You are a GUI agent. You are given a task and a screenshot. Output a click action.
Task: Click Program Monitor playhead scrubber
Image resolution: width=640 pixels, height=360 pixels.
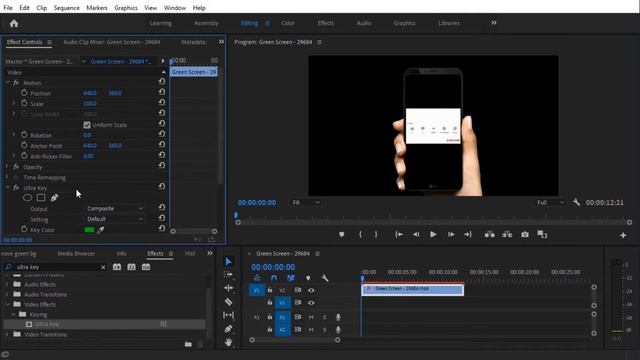click(x=236, y=215)
